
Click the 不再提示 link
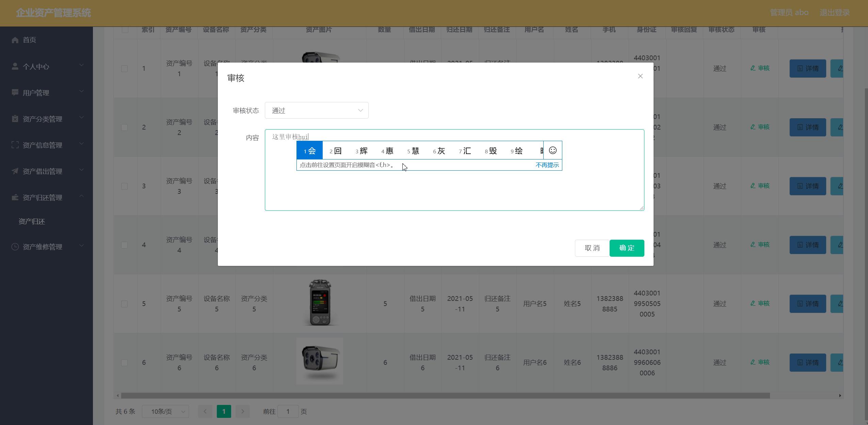[547, 165]
